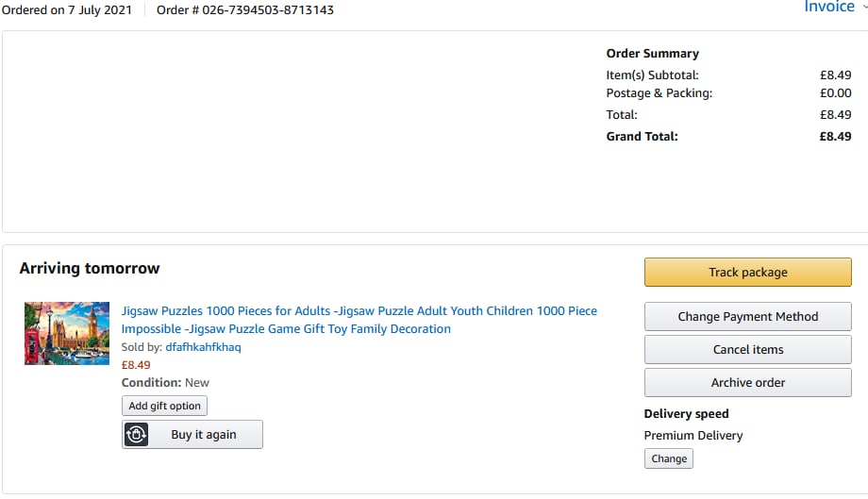Click the Arriving tomorrow heading
Image resolution: width=868 pixels, height=499 pixels.
(x=90, y=269)
